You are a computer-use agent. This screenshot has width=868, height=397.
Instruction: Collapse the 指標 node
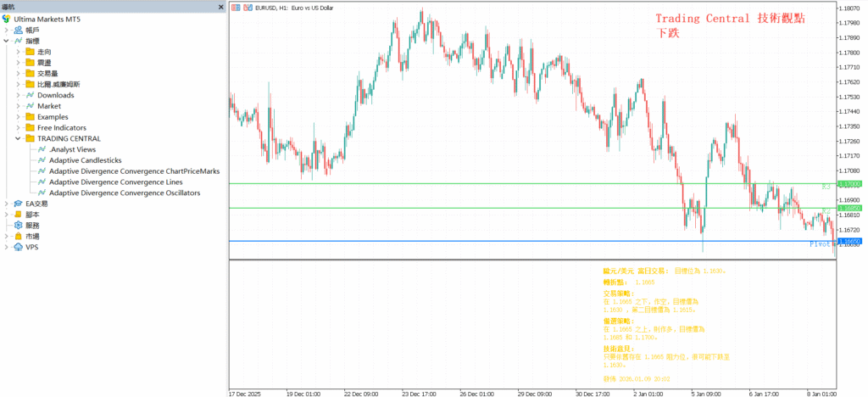point(7,41)
